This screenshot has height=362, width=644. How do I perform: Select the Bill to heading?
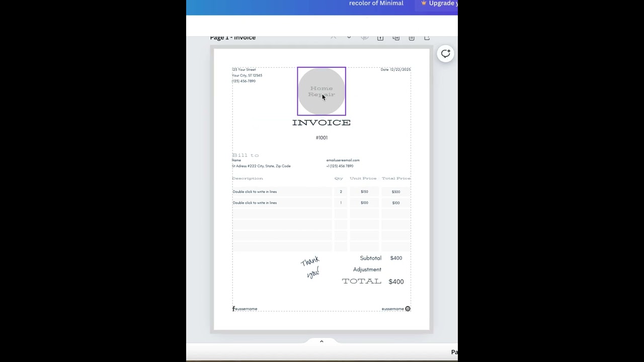(x=246, y=155)
